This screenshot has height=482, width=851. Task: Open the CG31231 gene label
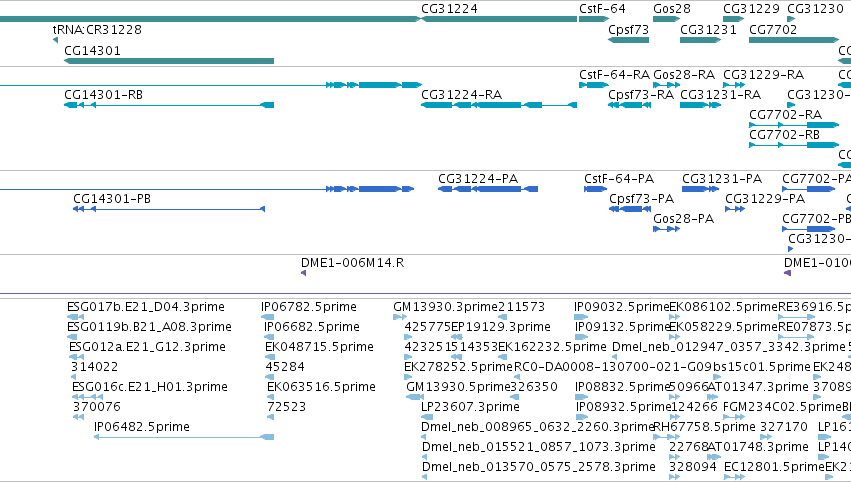point(708,29)
